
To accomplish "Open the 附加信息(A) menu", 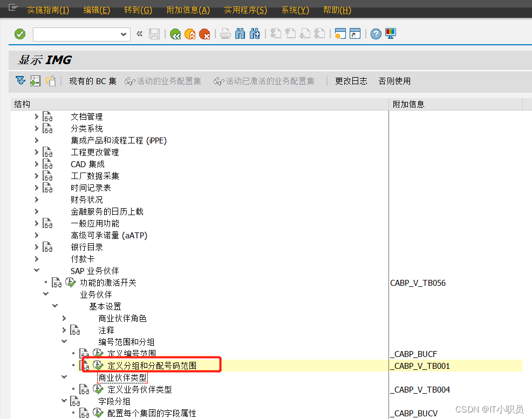I will [x=188, y=10].
